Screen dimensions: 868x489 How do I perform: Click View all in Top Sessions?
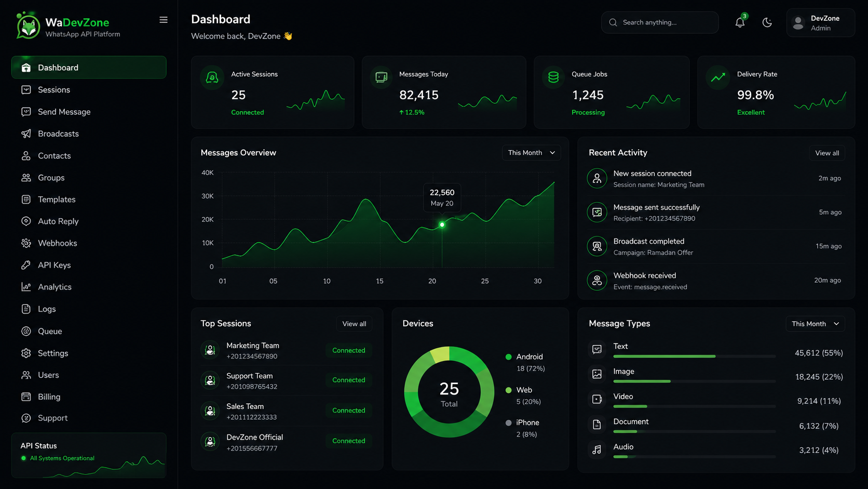tap(354, 324)
